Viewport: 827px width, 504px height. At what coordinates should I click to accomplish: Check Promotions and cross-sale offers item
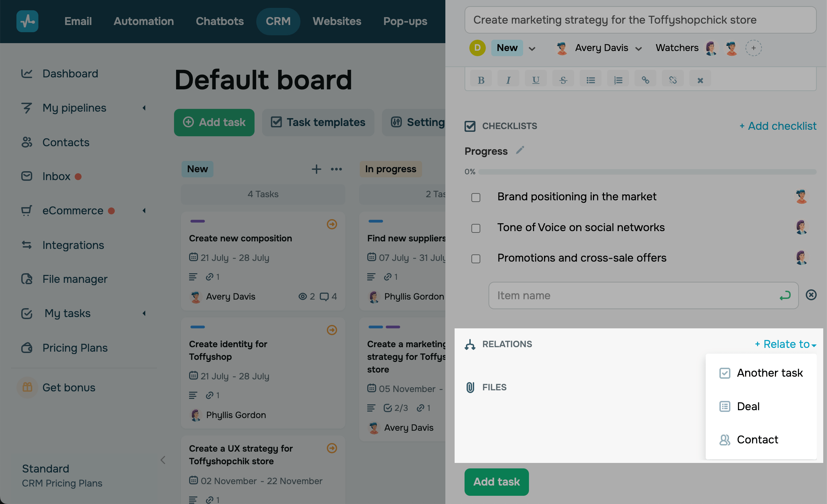[x=476, y=259]
